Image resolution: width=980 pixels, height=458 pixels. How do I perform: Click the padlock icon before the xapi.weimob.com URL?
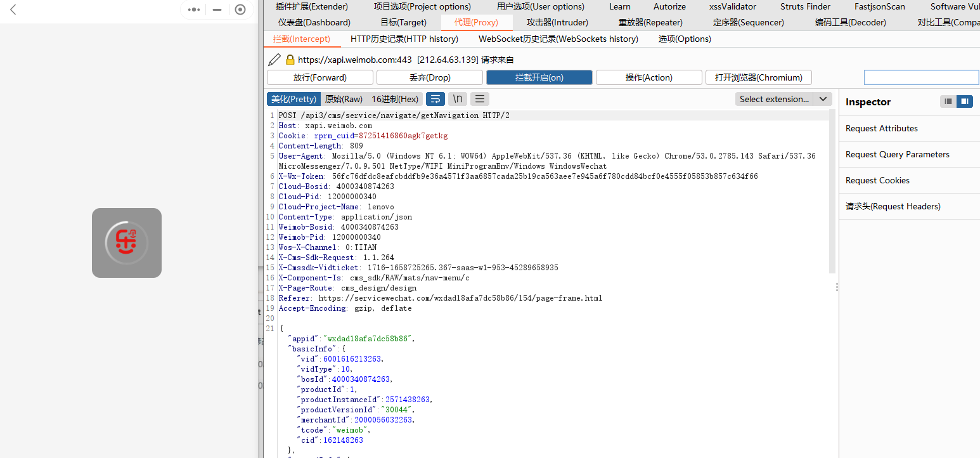click(x=290, y=60)
